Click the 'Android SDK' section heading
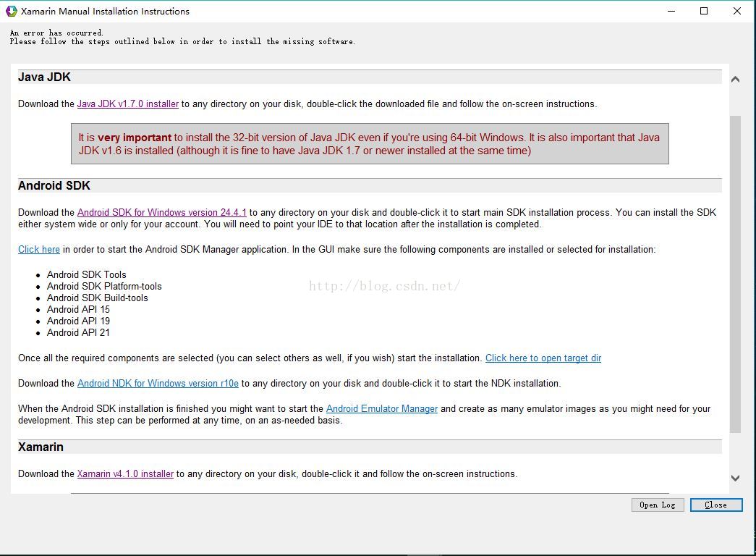 click(54, 186)
